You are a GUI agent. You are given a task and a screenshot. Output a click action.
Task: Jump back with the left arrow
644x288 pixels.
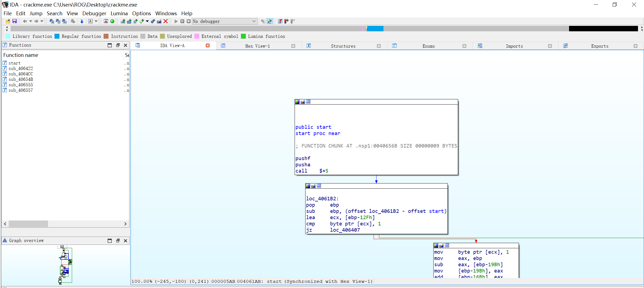tap(25, 21)
